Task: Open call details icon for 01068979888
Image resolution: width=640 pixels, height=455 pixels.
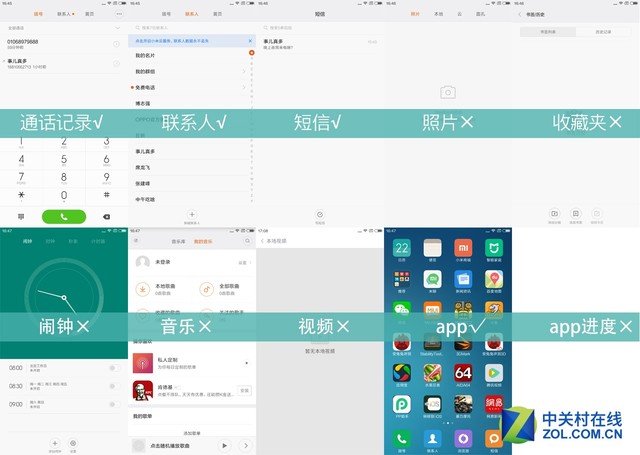Action: [x=116, y=44]
